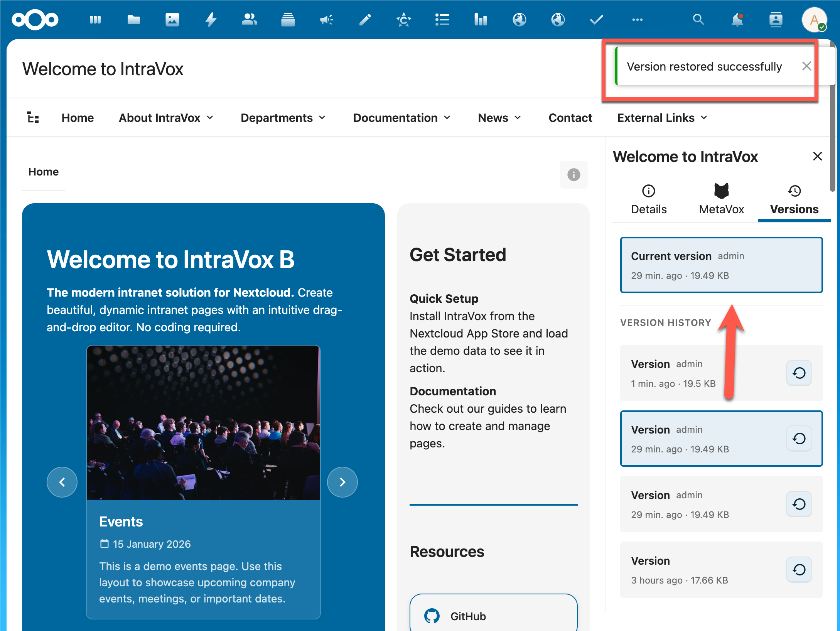Close the Welcome to IntraVox sidebar

pos(818,156)
